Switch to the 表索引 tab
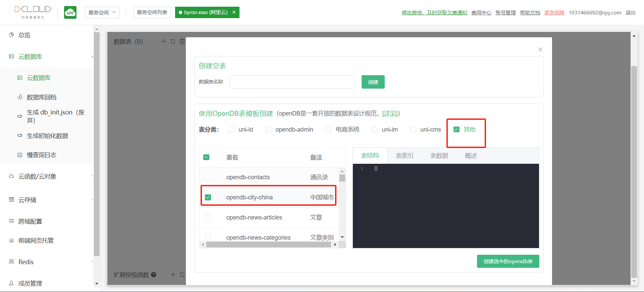 405,156
